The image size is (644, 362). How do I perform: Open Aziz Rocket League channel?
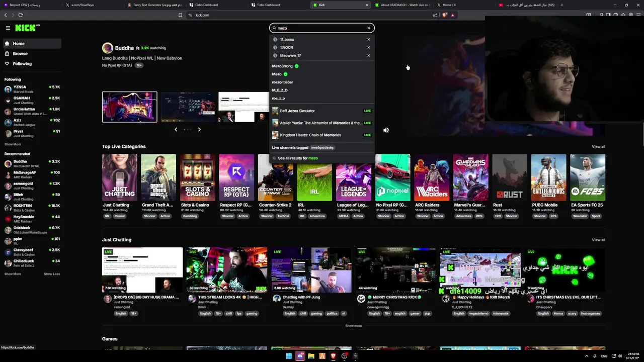[31, 122]
